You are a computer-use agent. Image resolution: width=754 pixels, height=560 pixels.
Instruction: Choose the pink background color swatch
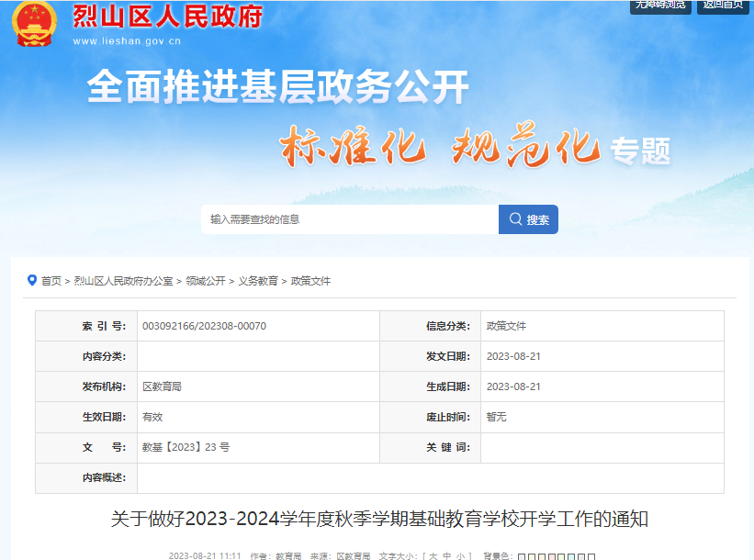pos(552,556)
